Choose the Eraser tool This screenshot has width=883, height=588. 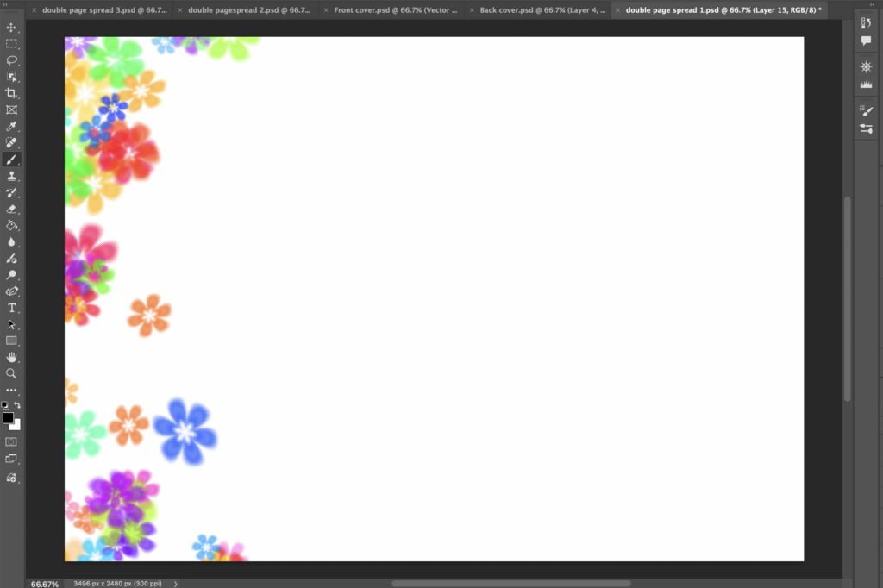[12, 209]
